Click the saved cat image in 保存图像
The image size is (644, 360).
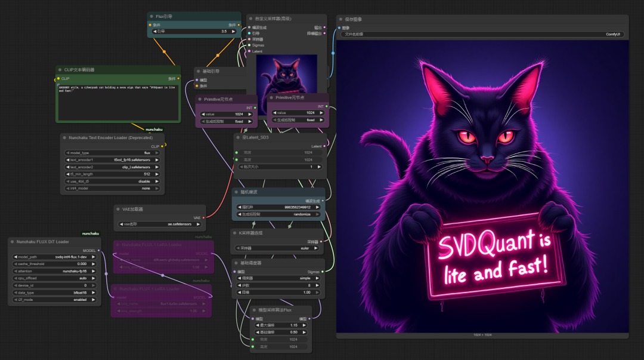482,186
